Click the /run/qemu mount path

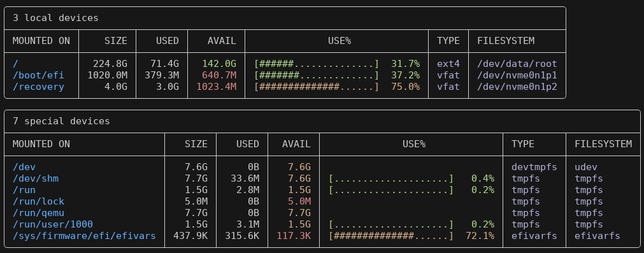[38, 213]
